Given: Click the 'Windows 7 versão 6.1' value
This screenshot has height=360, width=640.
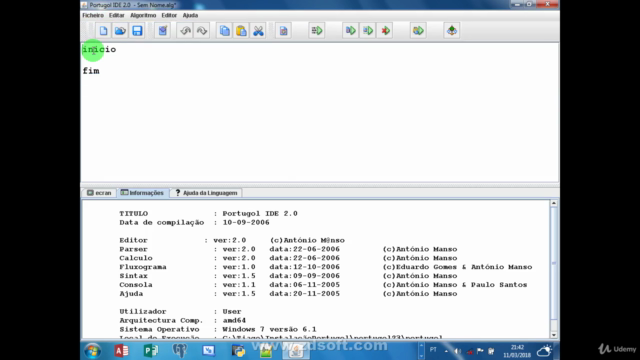Looking at the screenshot, I should click(x=269, y=329).
